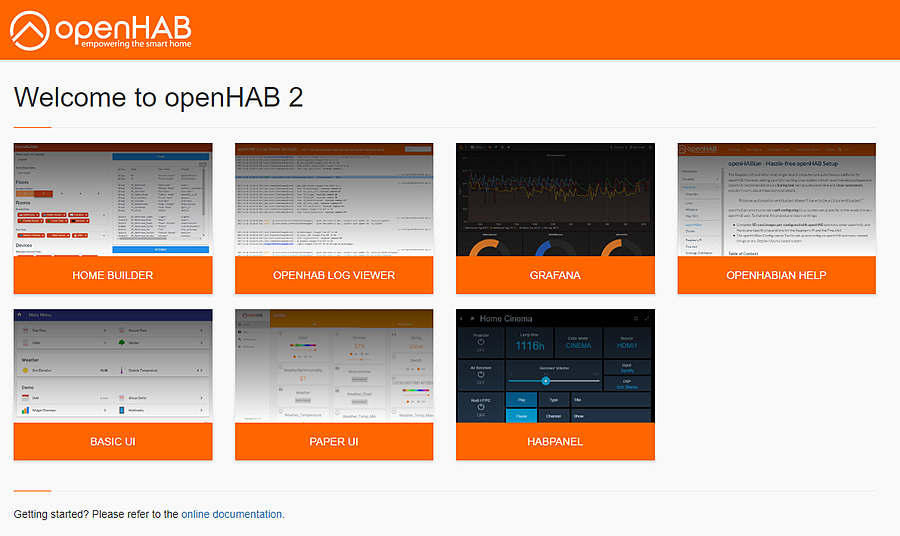900x536 pixels.
Task: Open the openHABian help page thumbnail
Action: (776, 199)
